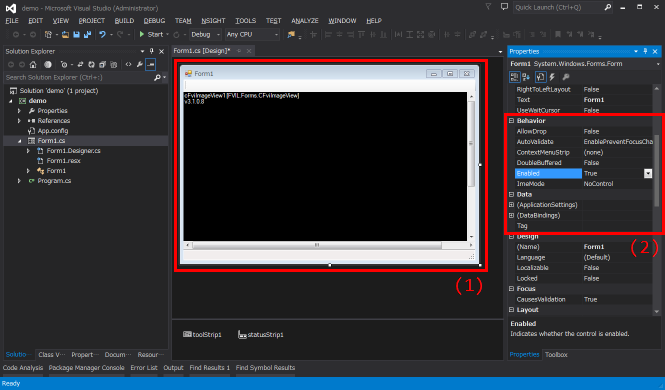Screen dimensions: 665x390
Task: Click the Find in Files toolbar icon
Action: (x=291, y=34)
